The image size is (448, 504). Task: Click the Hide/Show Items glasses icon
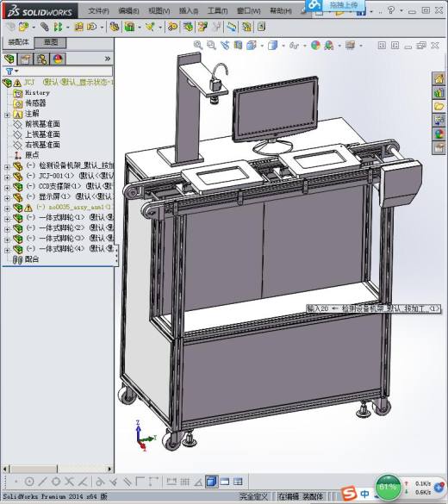pos(294,46)
